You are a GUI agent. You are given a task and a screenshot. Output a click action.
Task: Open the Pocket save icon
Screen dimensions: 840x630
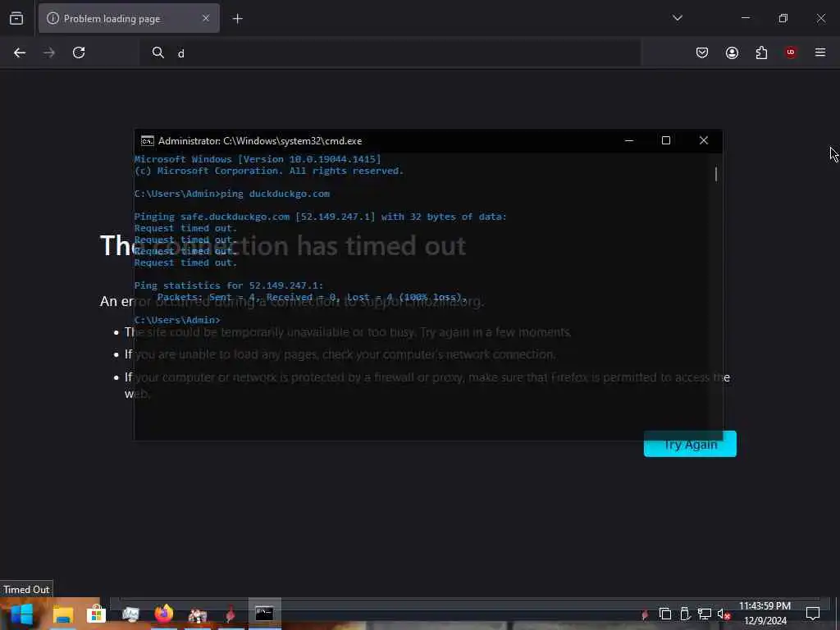[702, 52]
